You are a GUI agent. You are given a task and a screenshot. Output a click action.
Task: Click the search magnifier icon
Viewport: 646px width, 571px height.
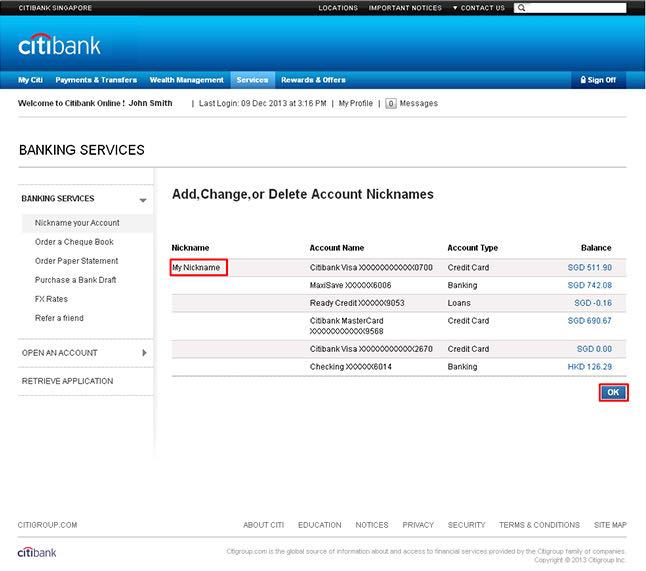click(523, 8)
